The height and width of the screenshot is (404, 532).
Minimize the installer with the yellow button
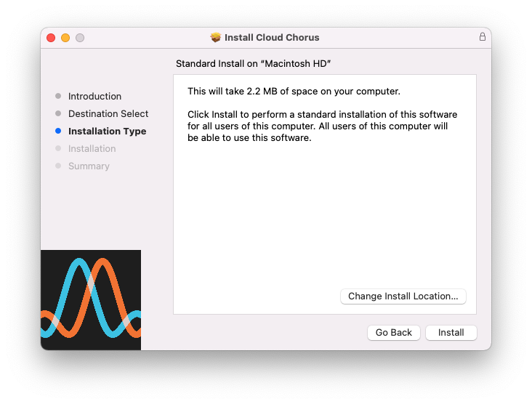(65, 38)
